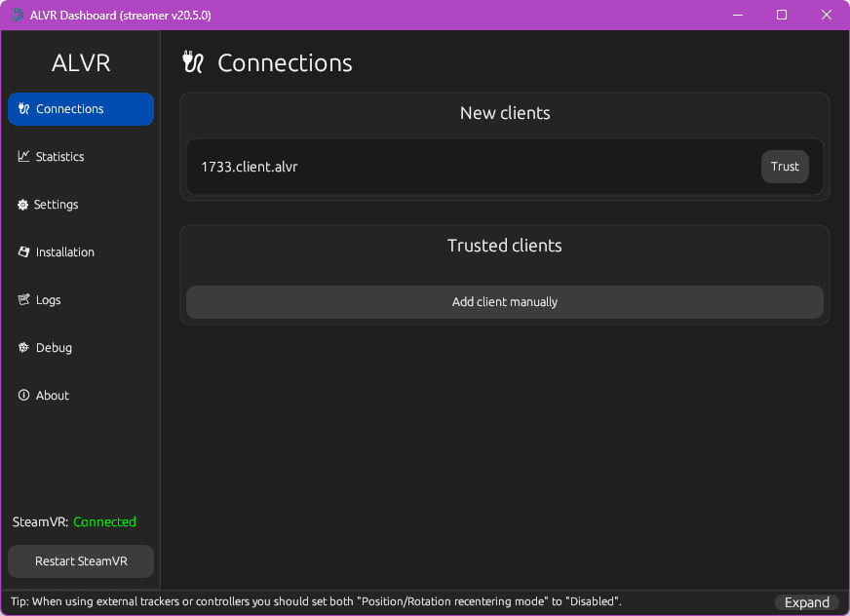Image resolution: width=850 pixels, height=616 pixels.
Task: Open the Statistics tab
Action: [81, 157]
